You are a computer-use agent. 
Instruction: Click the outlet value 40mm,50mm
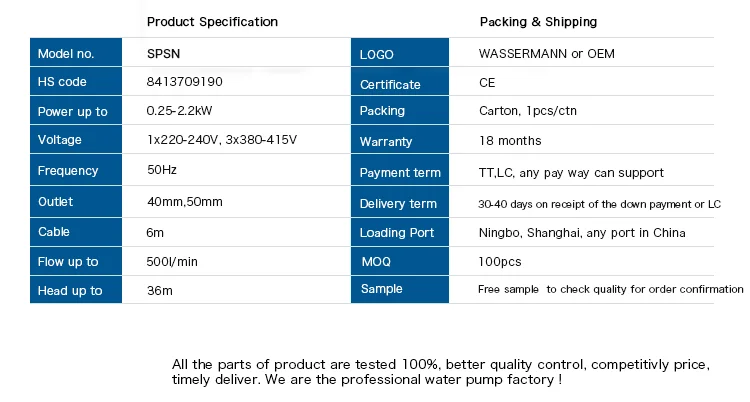click(x=185, y=202)
